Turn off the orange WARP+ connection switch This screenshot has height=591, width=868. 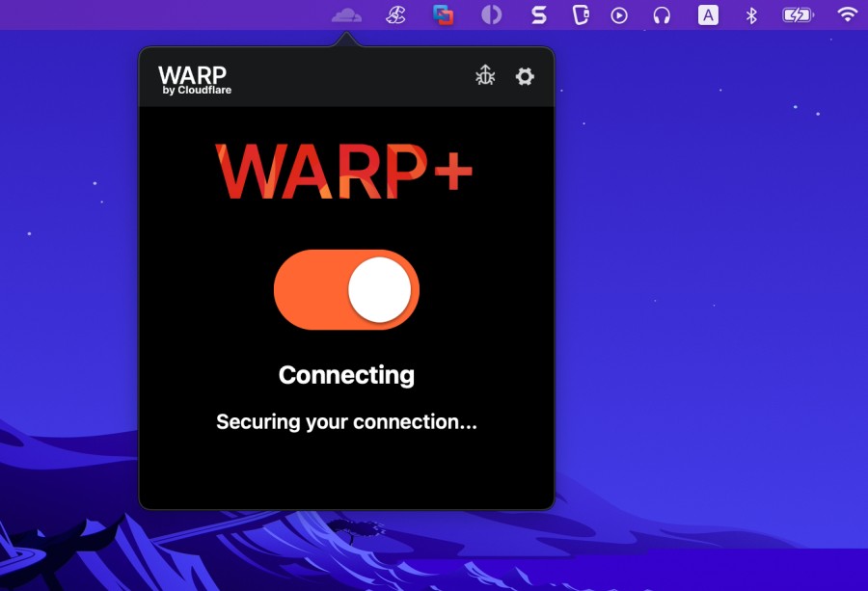(x=346, y=289)
